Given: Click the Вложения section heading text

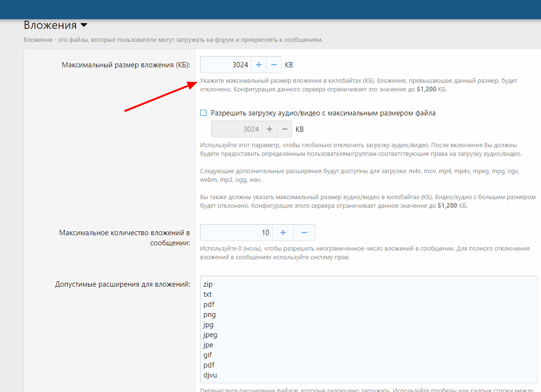Looking at the screenshot, I should tap(50, 25).
